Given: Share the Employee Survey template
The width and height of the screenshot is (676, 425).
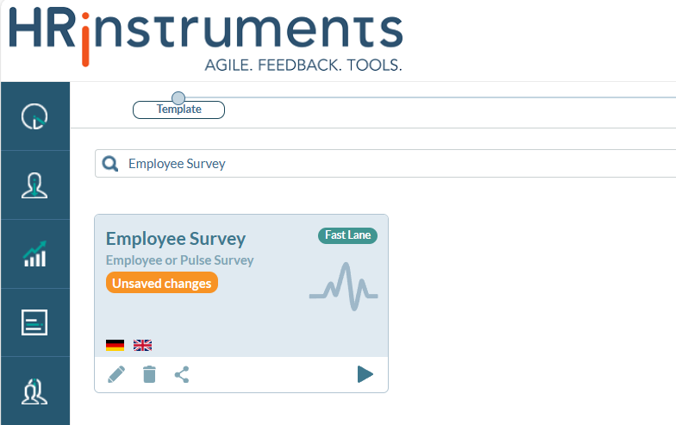Looking at the screenshot, I should tap(182, 375).
